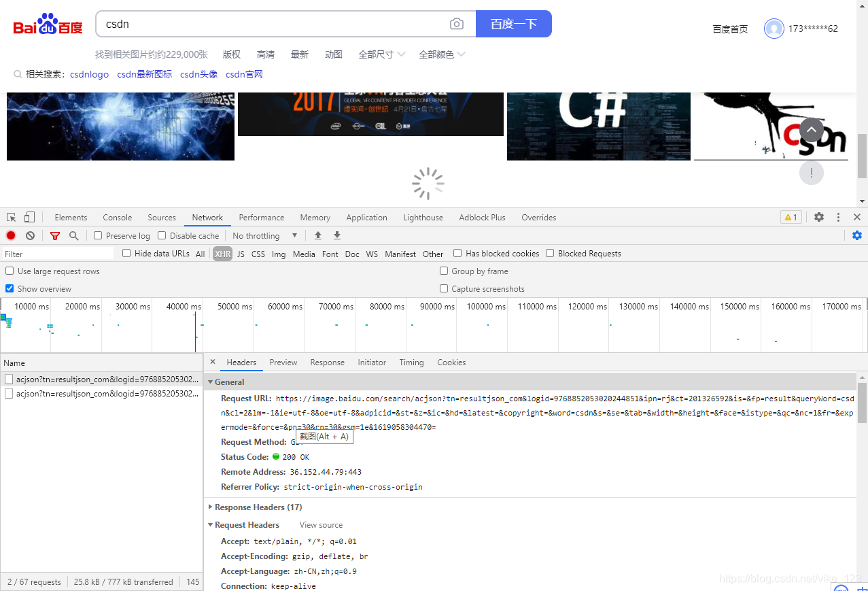
Task: Open the Cookies tab of request
Action: pyautogui.click(x=451, y=362)
